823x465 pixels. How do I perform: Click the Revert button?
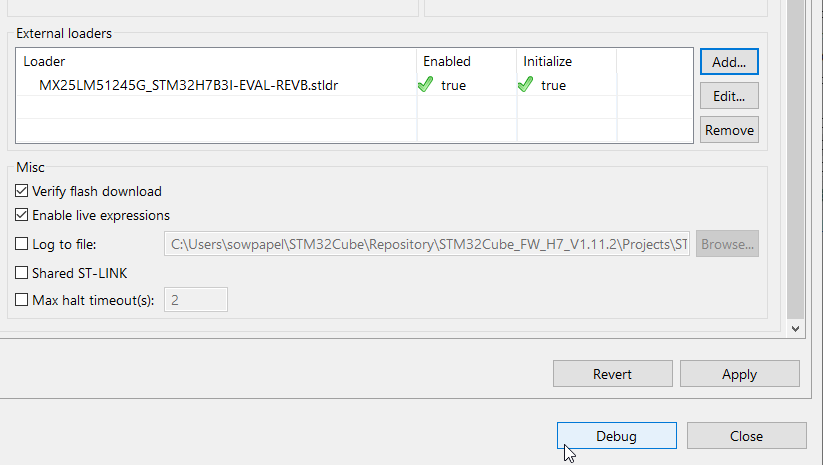pos(613,374)
